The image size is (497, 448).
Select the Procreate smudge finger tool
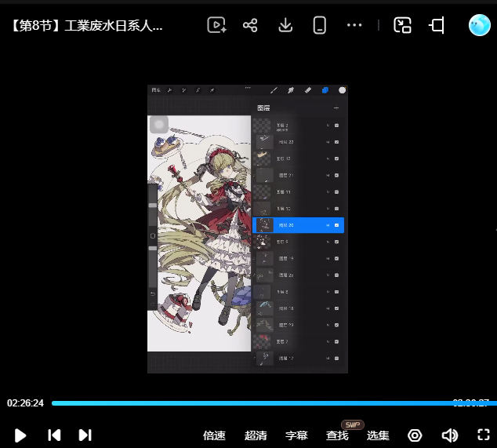(291, 90)
